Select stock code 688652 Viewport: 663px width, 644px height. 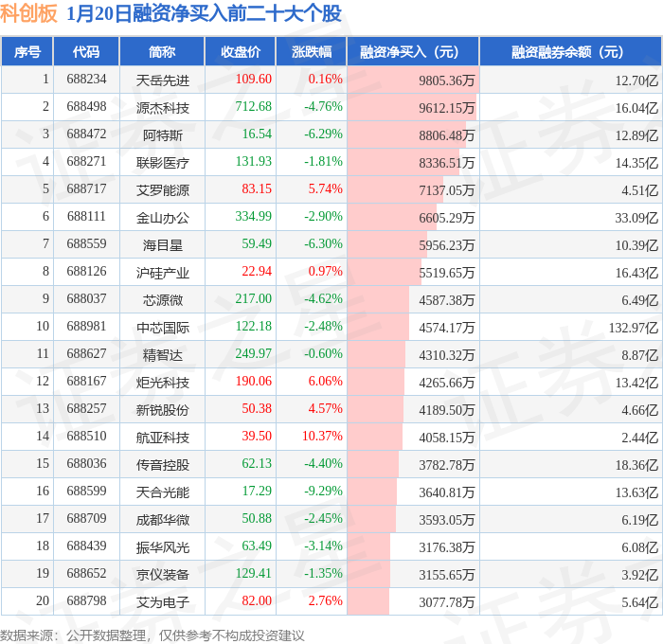[x=86, y=573]
